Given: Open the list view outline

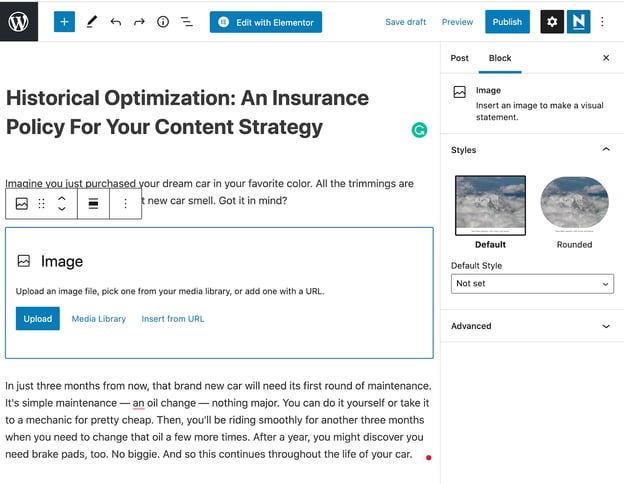Looking at the screenshot, I should (186, 21).
